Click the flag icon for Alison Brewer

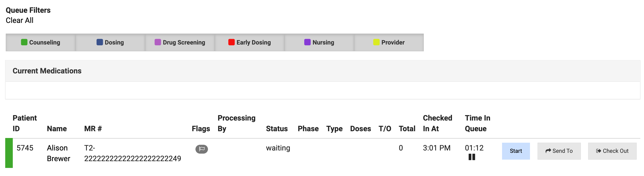pos(201,149)
